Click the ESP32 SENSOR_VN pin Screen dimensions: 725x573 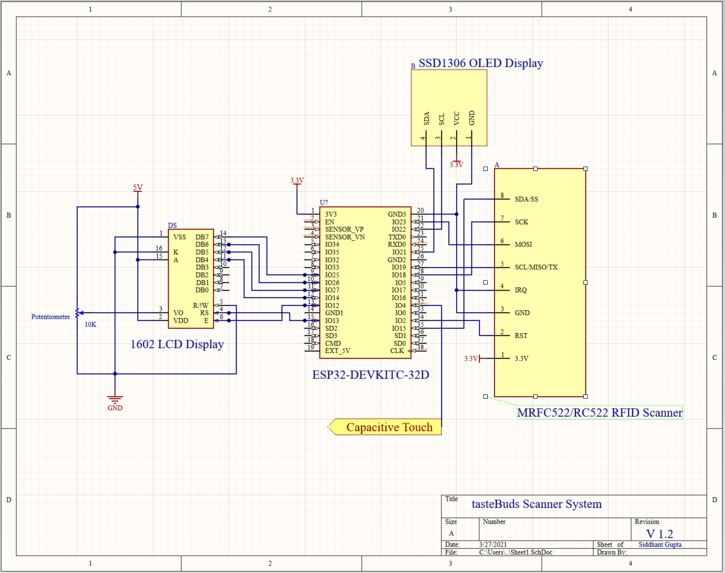click(x=344, y=237)
